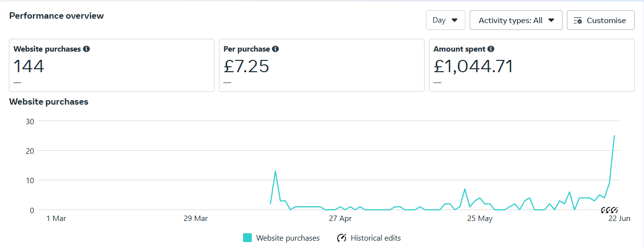Click the 29 Mar axis label
Image resolution: width=644 pixels, height=248 pixels.
click(x=195, y=219)
